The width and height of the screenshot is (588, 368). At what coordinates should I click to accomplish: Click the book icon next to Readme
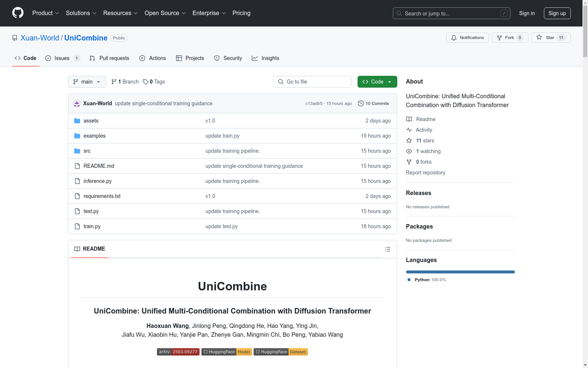pos(409,119)
